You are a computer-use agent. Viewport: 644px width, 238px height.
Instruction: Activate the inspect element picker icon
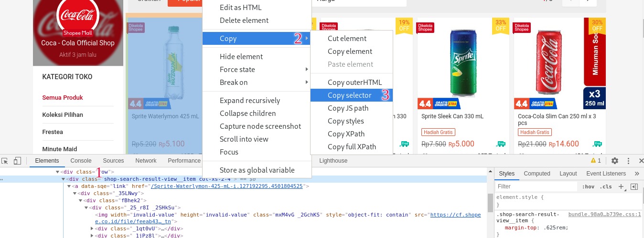coord(4,161)
